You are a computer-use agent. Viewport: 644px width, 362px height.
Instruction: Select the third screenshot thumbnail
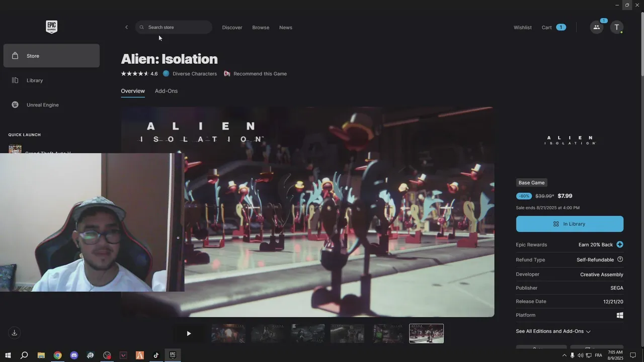[x=308, y=333]
